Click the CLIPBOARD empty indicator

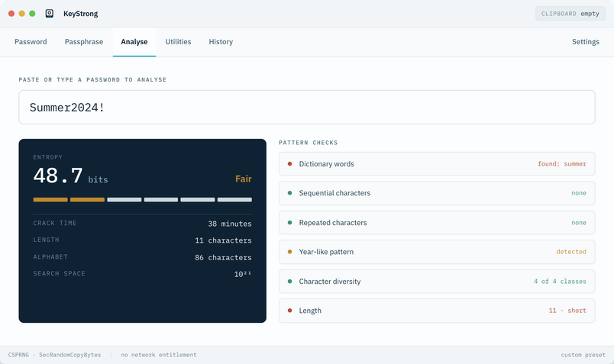pyautogui.click(x=570, y=14)
